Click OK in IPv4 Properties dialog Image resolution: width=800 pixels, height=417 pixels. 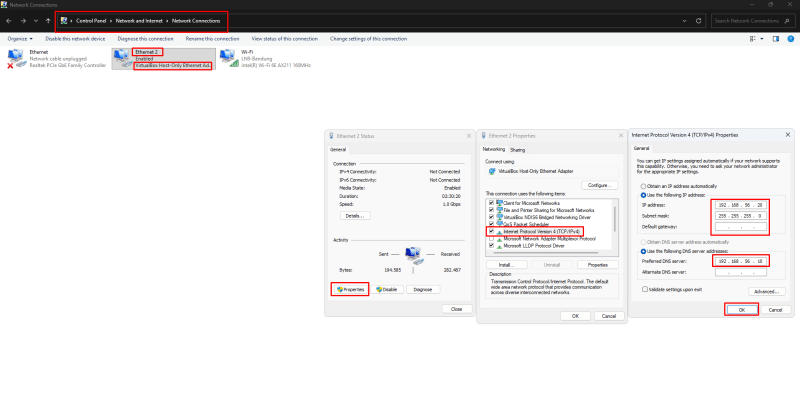click(x=741, y=310)
